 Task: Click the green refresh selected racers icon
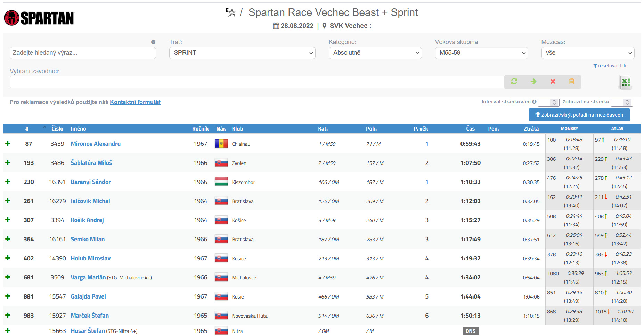pos(514,81)
